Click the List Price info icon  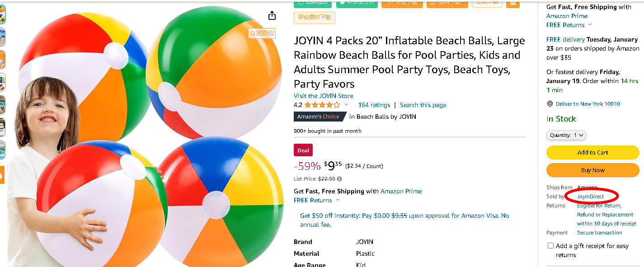[x=339, y=179]
